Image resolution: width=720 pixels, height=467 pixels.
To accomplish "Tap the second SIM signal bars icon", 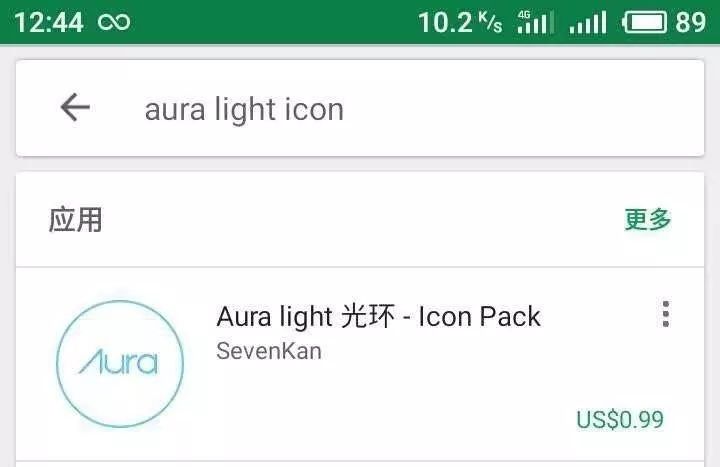I will 588,23.
